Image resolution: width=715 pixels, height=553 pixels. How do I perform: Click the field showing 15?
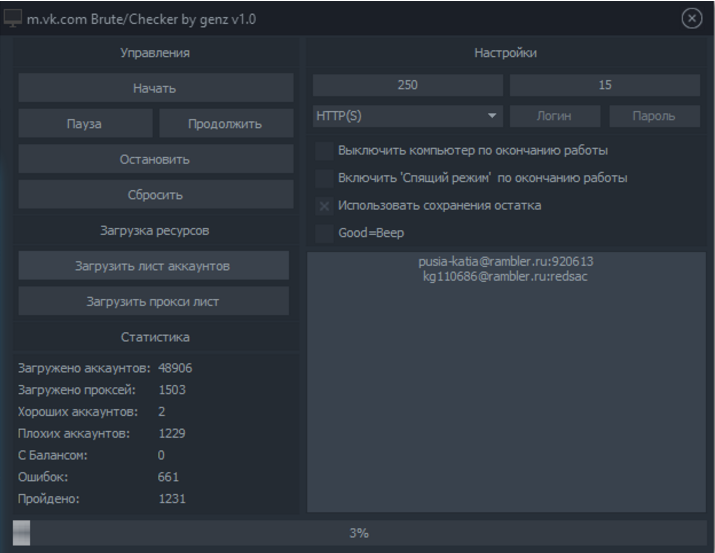[x=605, y=85]
